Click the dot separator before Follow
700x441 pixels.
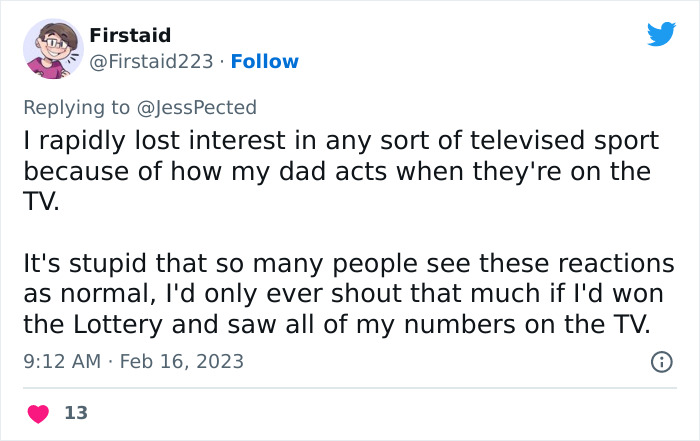pyautogui.click(x=222, y=62)
